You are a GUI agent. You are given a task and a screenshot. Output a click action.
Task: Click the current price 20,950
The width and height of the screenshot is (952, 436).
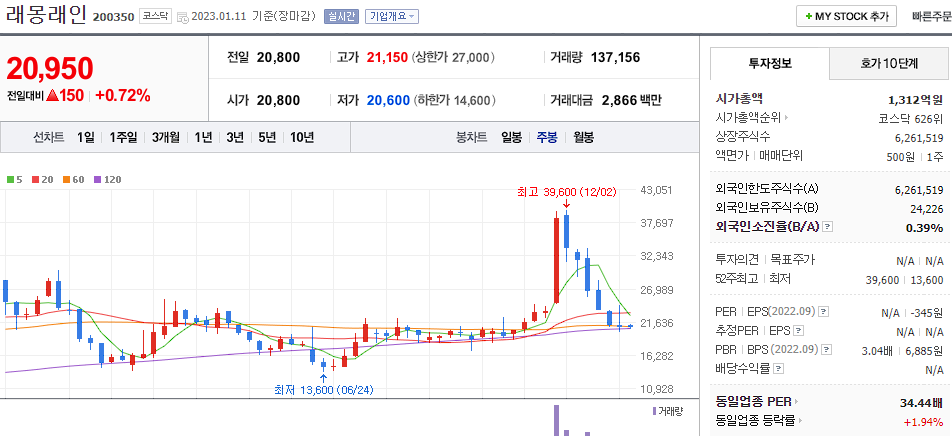50,68
